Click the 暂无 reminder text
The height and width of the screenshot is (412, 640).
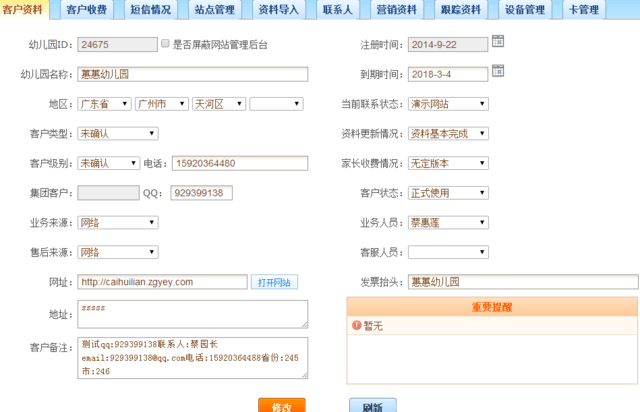point(373,326)
